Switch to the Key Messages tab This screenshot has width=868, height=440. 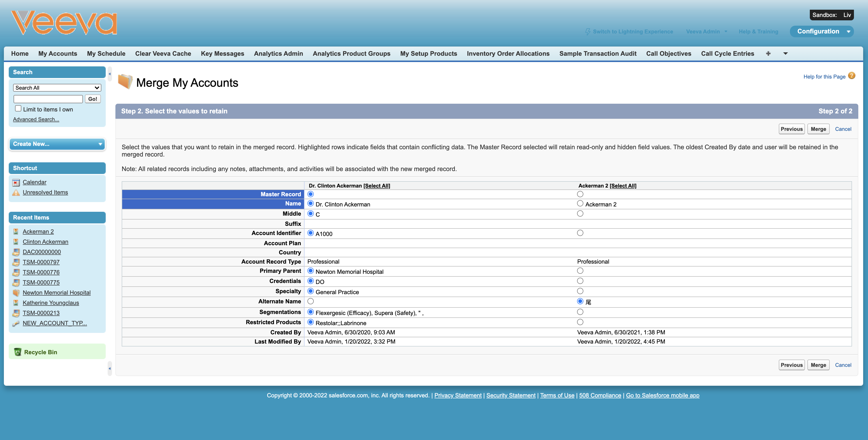tap(222, 54)
